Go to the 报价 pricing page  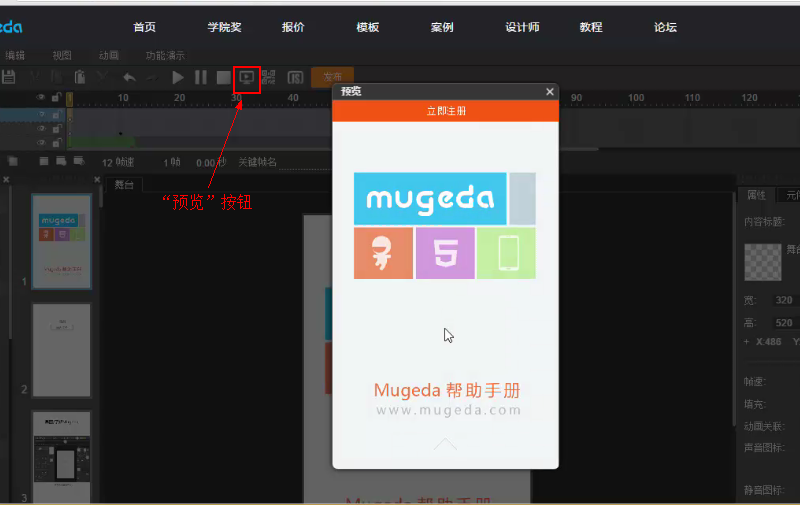pyautogui.click(x=293, y=27)
